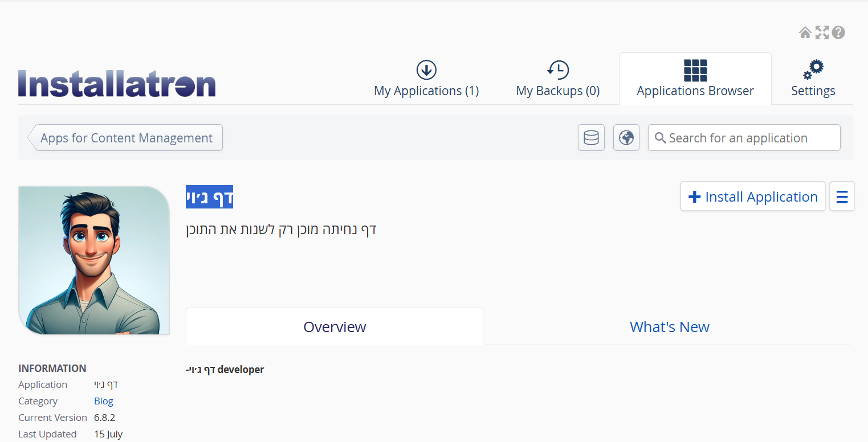Click the home icon at top right
Screen dimensions: 868x442
click(805, 32)
